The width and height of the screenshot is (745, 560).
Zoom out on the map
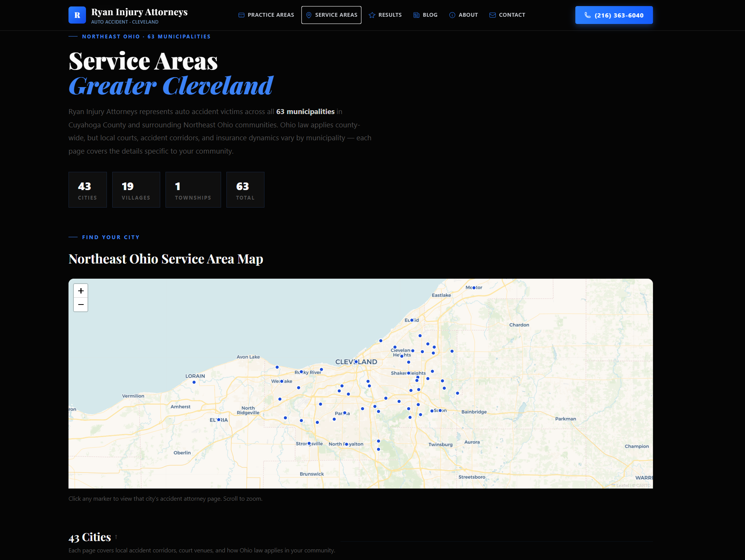tap(81, 305)
